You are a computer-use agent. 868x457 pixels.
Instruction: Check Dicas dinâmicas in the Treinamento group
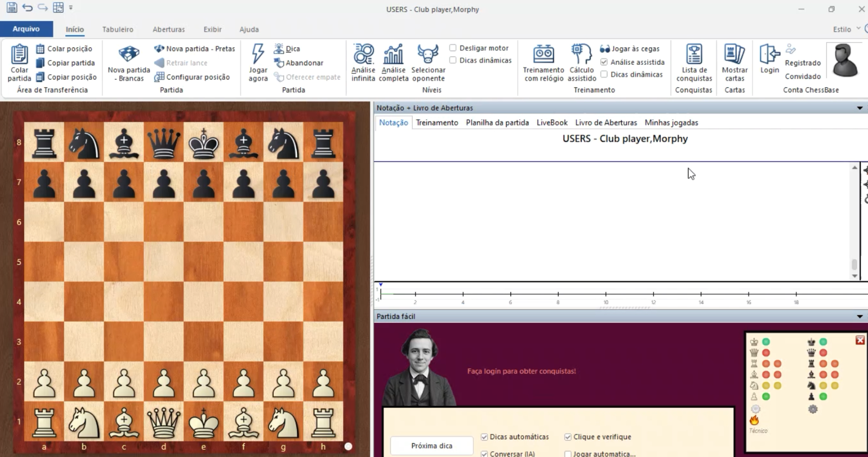[x=604, y=74]
